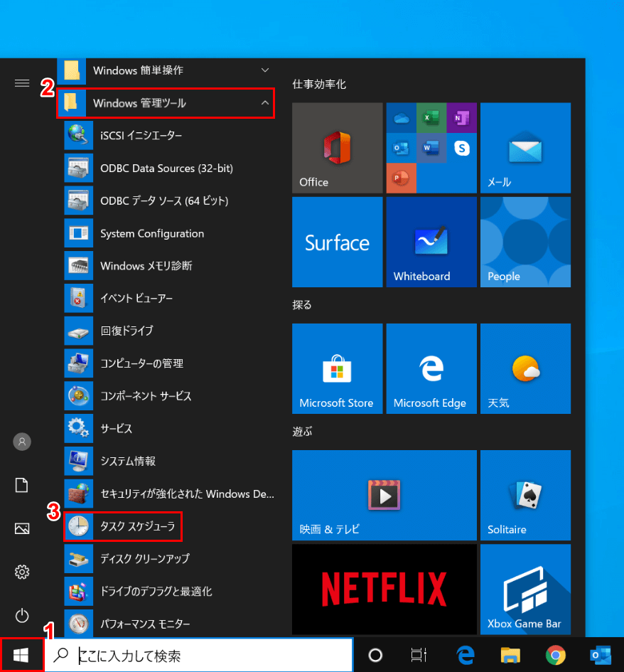Open the Xbox Game Bar tile
Image resolution: width=624 pixels, height=672 pixels.
[x=525, y=590]
